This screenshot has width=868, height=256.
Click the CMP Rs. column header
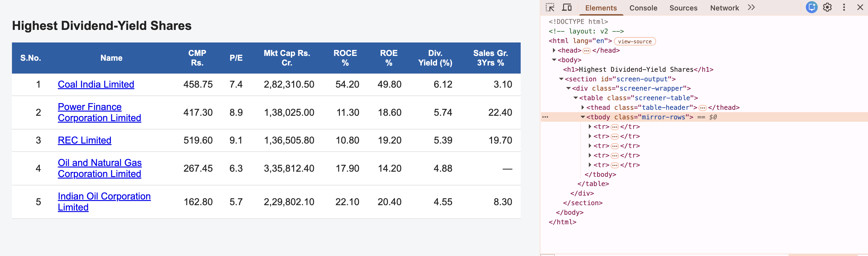click(x=197, y=58)
